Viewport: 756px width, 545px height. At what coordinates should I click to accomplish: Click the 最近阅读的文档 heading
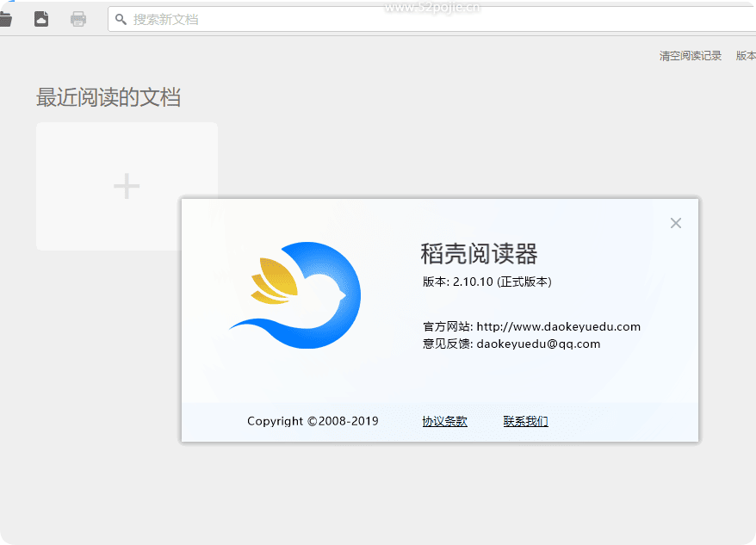point(108,97)
